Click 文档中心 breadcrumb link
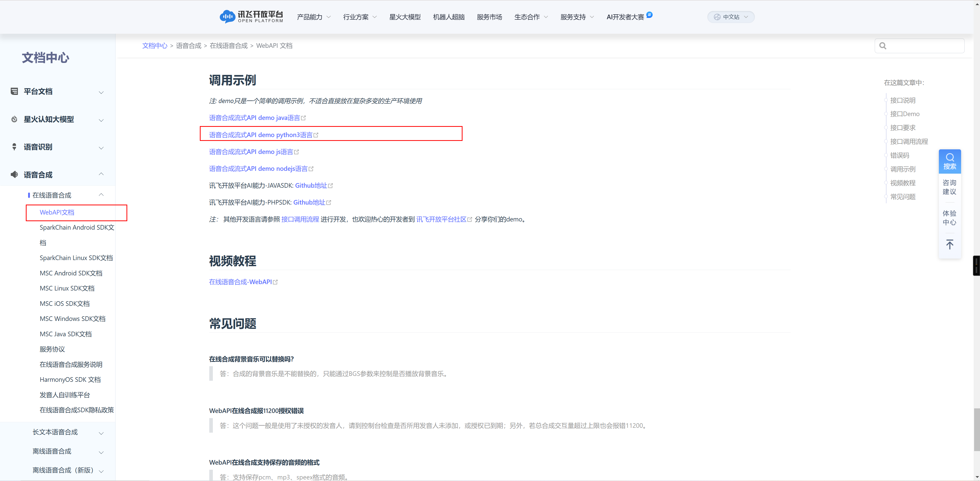 tap(155, 46)
